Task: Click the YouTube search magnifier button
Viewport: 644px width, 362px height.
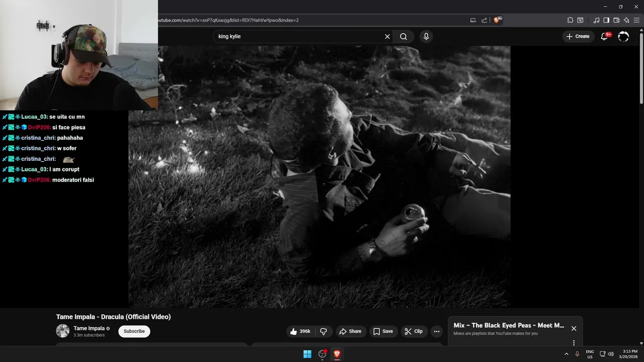Action: (x=404, y=37)
